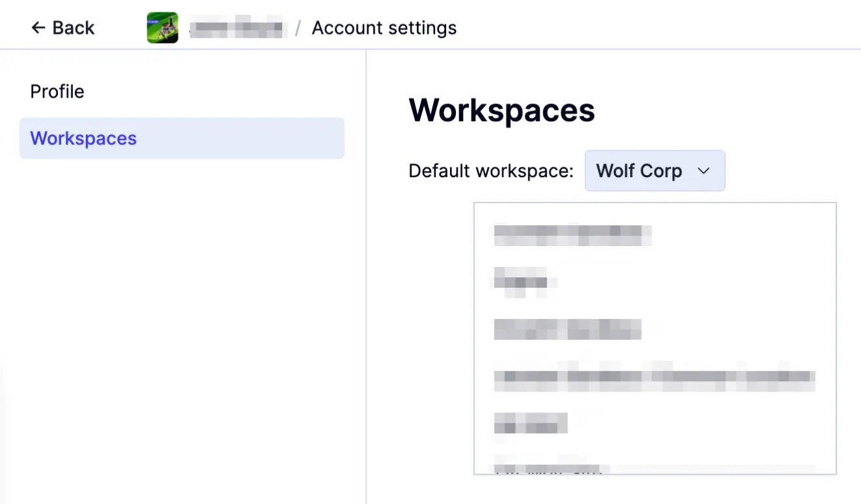The height and width of the screenshot is (504, 861).
Task: Click the Back link
Action: pos(63,27)
